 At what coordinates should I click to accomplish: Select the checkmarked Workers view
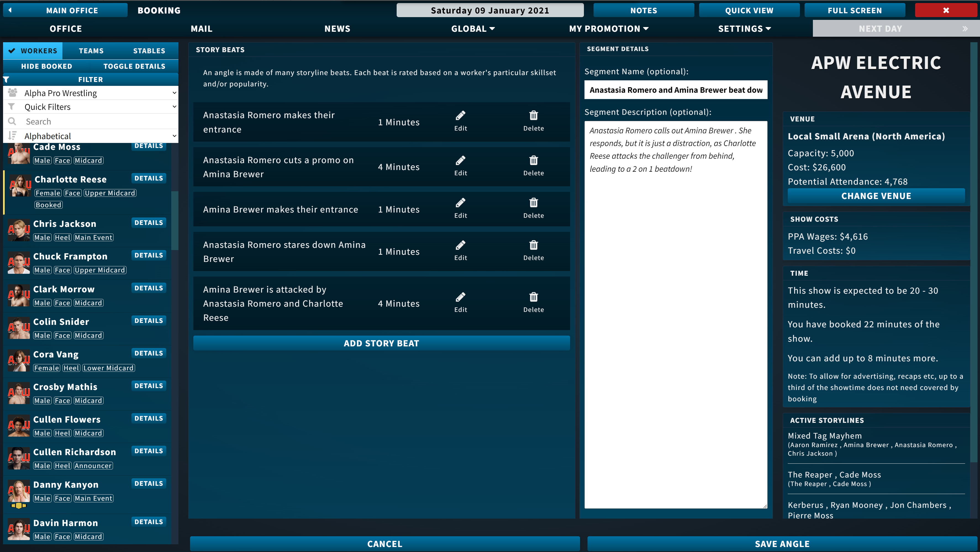click(33, 50)
